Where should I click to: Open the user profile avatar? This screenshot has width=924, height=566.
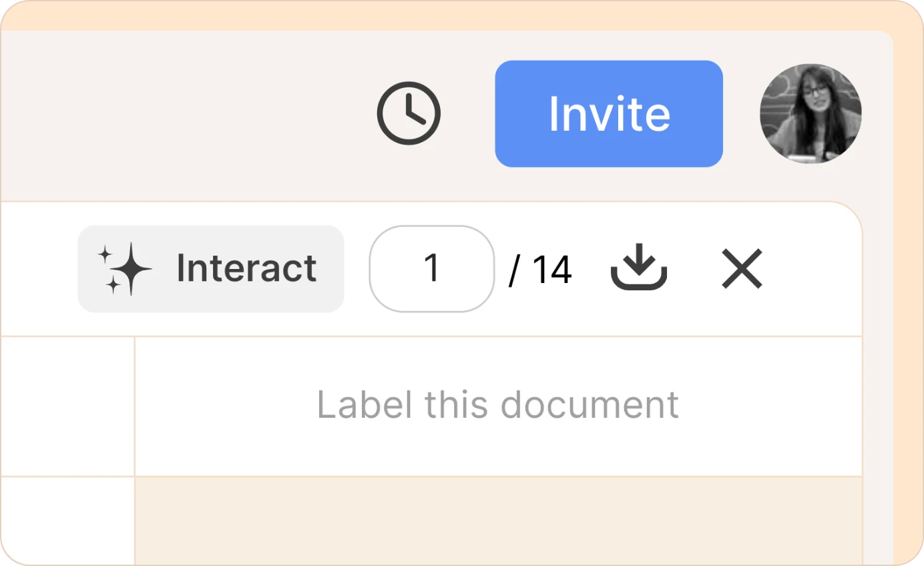click(811, 113)
